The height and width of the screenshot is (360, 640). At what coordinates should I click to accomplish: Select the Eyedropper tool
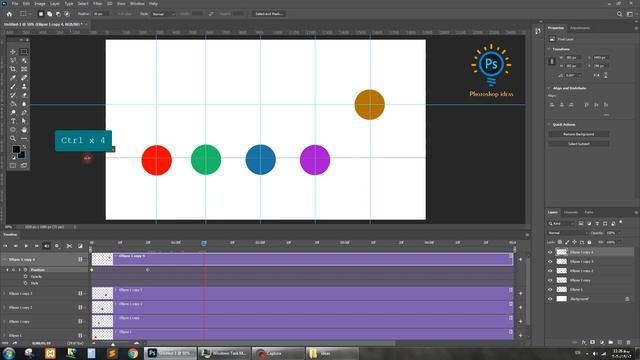point(13,78)
